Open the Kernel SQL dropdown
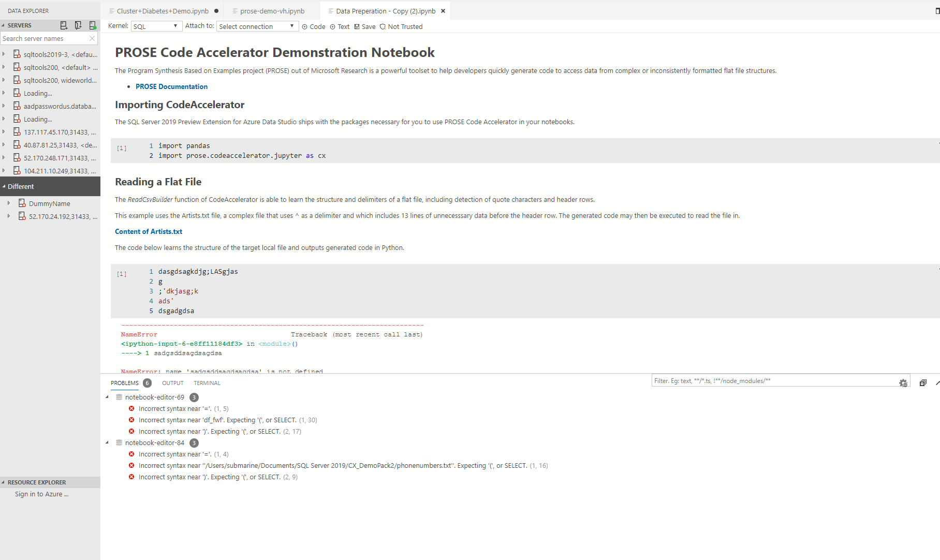The image size is (940, 560). (156, 26)
